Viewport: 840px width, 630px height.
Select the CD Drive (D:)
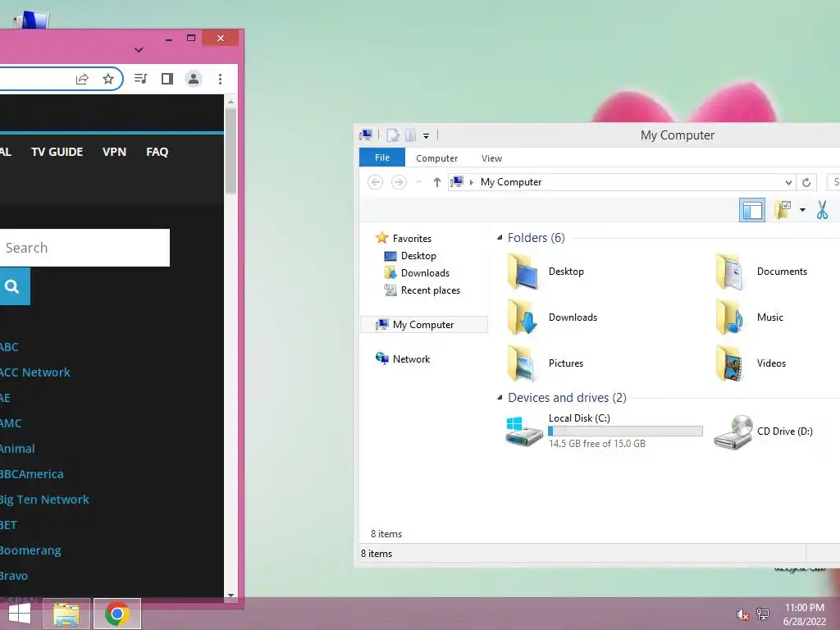(764, 431)
